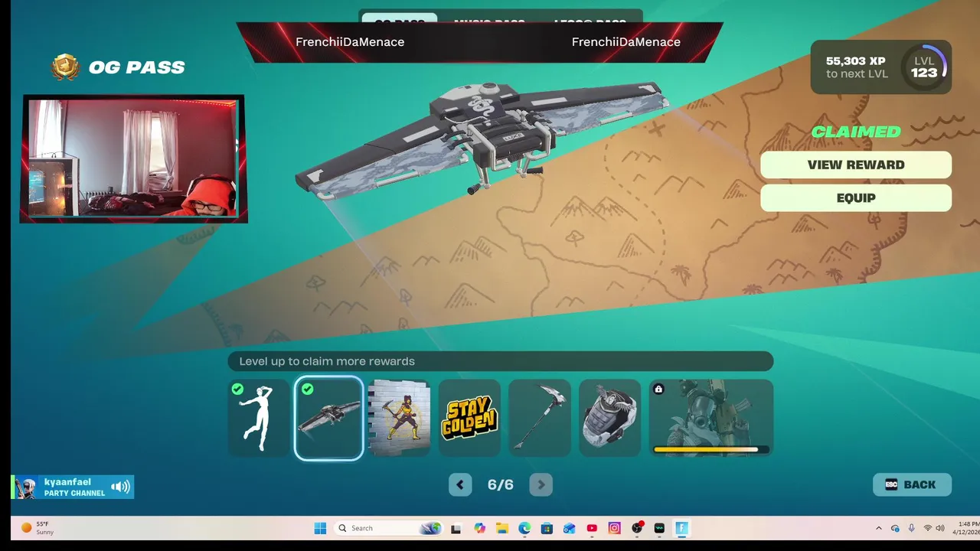Open the volume tray icon
980x551 pixels.
pos(940,528)
